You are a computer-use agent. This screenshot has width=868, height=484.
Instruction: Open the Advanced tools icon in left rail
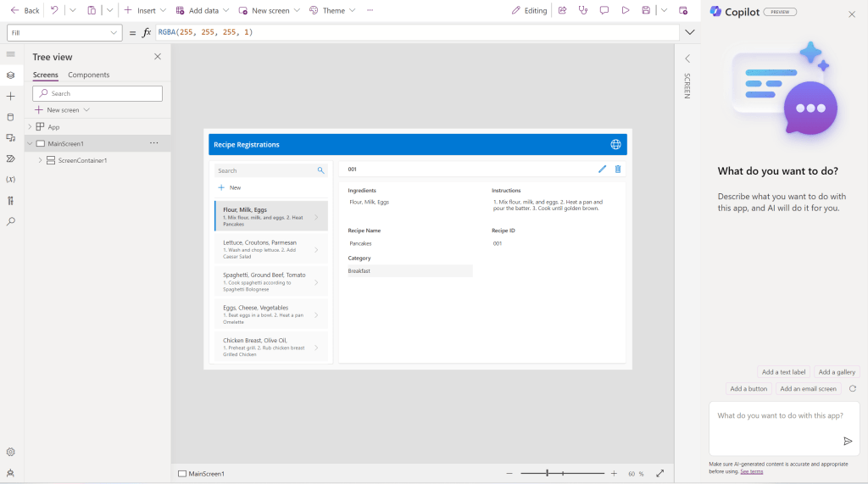point(10,201)
